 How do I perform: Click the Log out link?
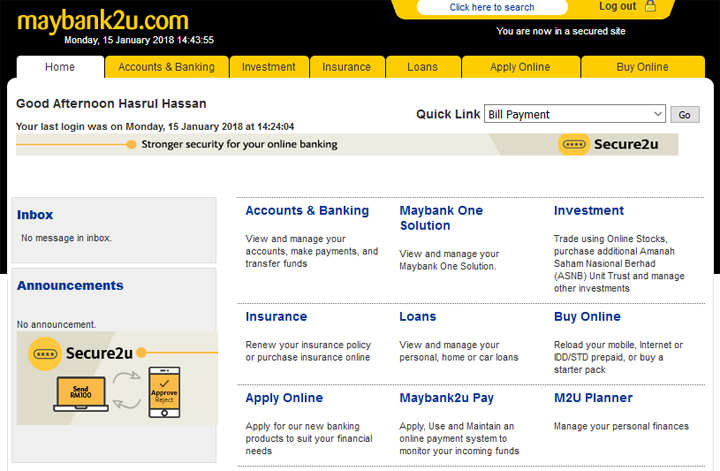click(x=617, y=6)
